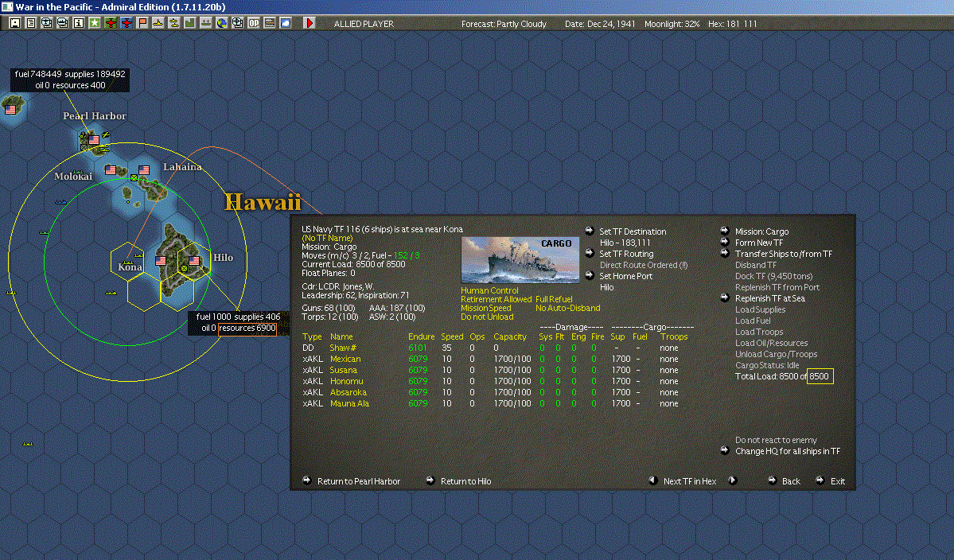Image resolution: width=954 pixels, height=560 pixels.
Task: Click the cloud weather toolbar icon
Action: point(286,23)
